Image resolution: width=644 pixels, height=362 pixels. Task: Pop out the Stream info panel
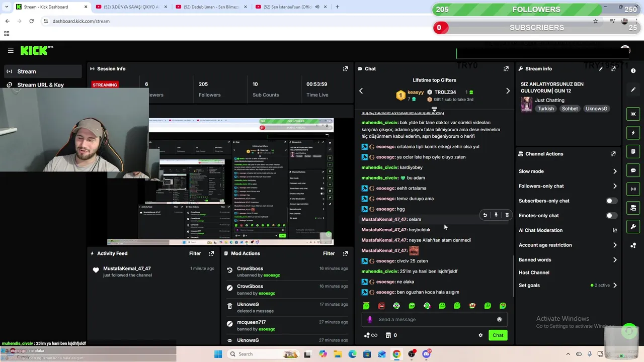[613, 68]
